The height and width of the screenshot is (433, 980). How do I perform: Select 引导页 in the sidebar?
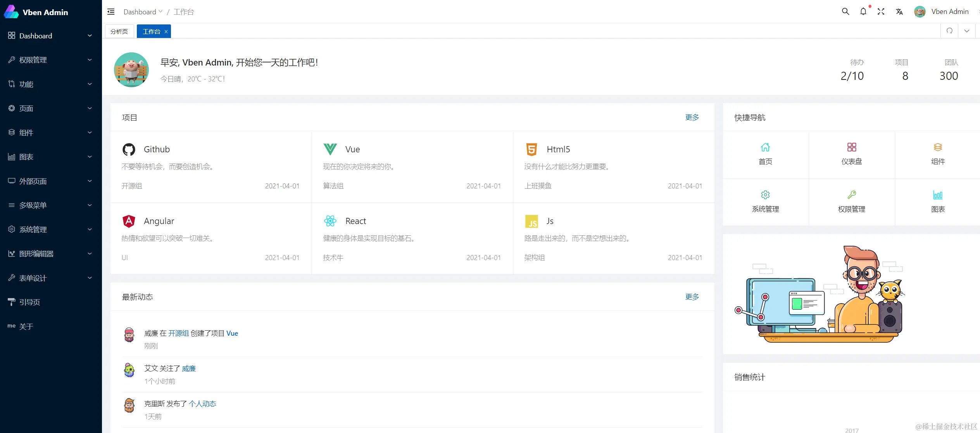(x=30, y=302)
